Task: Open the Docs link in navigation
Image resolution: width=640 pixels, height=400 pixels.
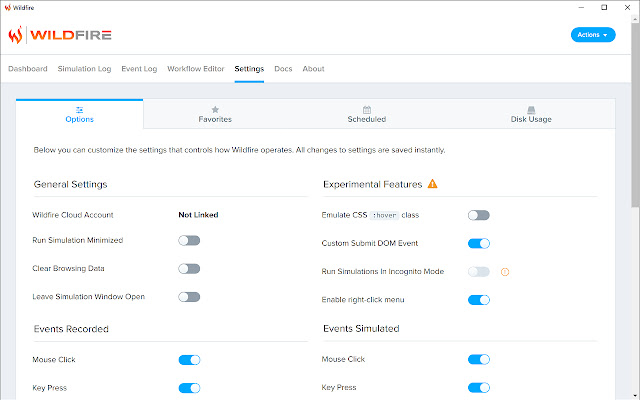Action: click(x=283, y=69)
